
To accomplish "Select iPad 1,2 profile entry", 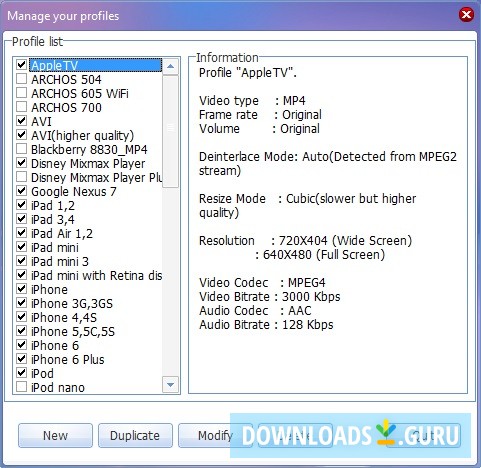I will tap(53, 205).
